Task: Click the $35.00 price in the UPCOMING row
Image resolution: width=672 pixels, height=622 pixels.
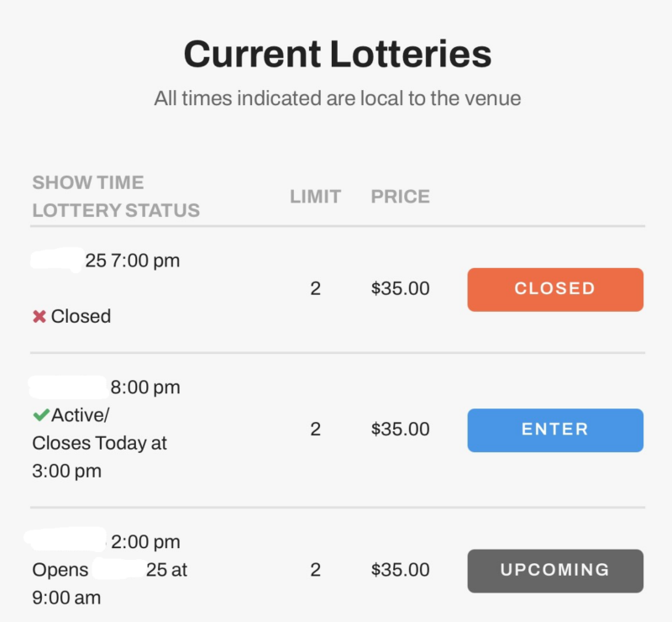Action: click(x=400, y=570)
